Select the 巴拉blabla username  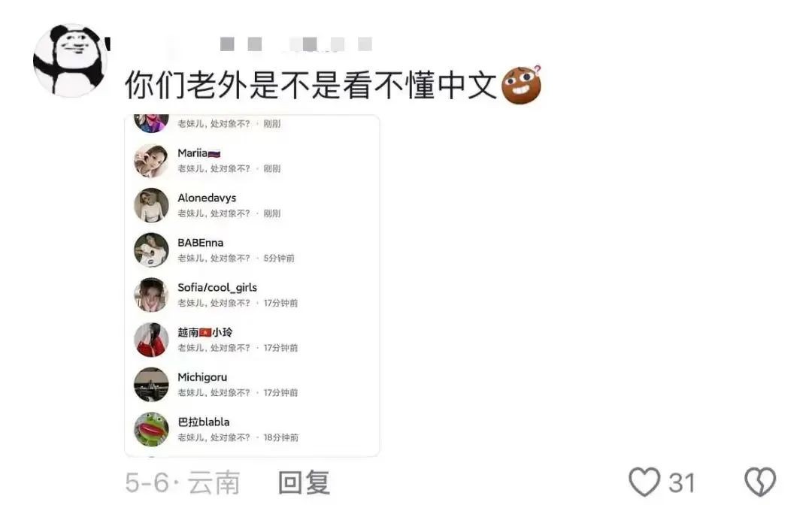tap(204, 422)
